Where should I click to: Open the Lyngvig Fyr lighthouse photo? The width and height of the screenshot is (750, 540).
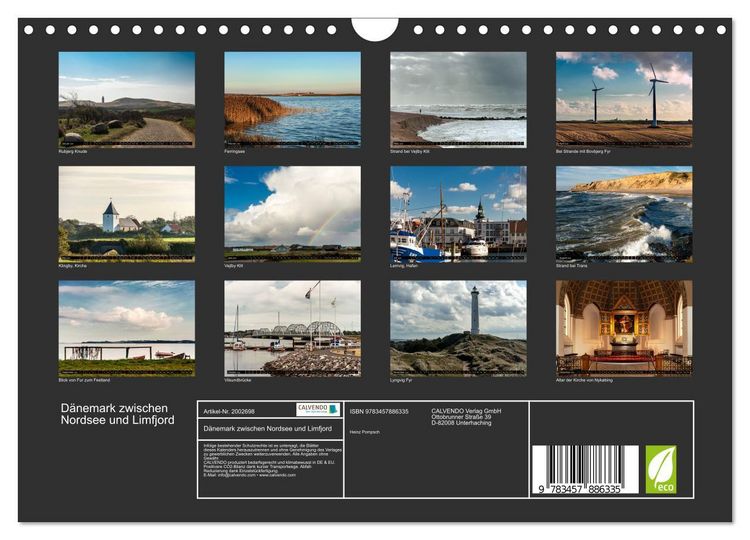coord(458,328)
